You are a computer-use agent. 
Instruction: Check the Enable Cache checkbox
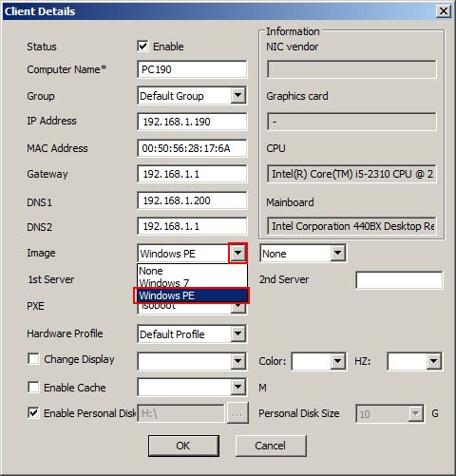click(33, 387)
